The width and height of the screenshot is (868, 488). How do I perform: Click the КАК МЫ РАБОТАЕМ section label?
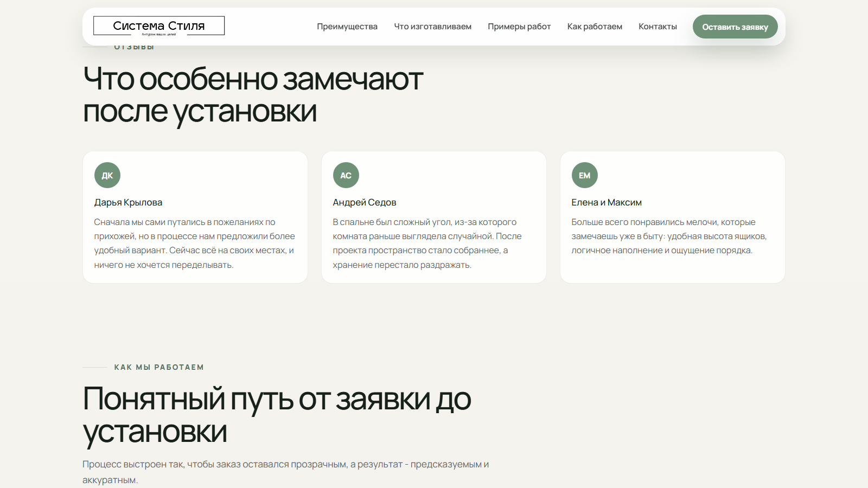pos(159,367)
